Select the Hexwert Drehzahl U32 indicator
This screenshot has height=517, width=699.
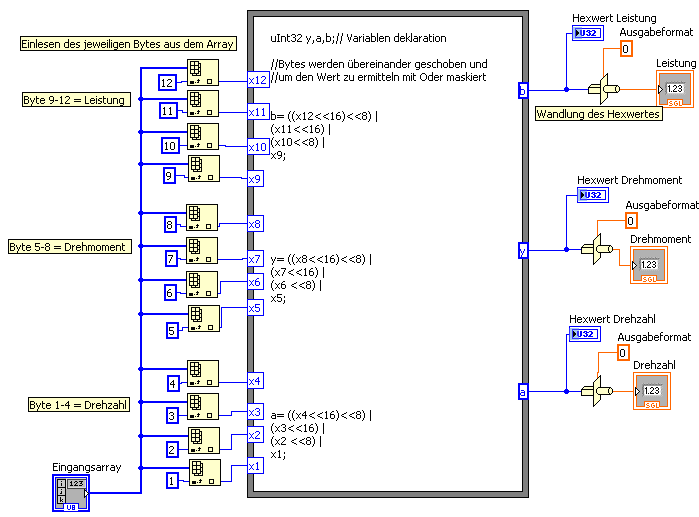585,334
